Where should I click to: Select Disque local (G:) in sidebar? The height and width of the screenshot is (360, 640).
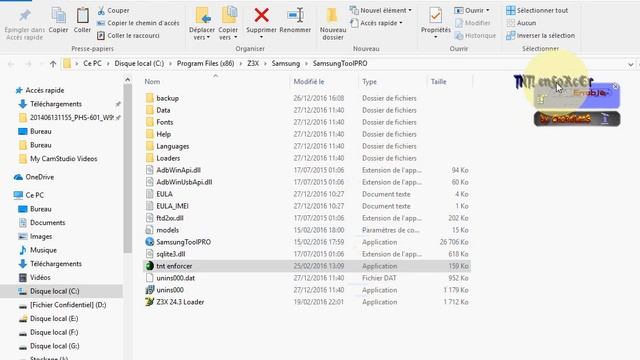pyautogui.click(x=54, y=346)
